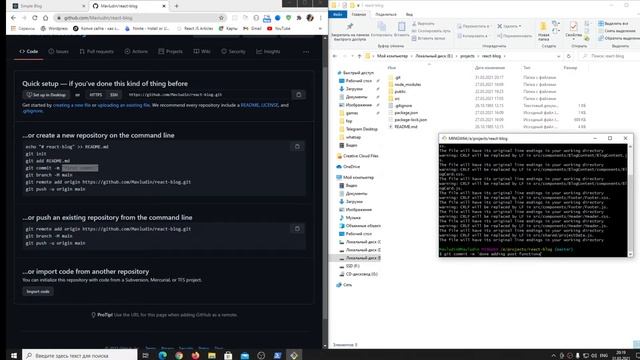Go up one folder level in Explorer
Image resolution: width=640 pixels, height=360 pixels.
click(x=359, y=56)
